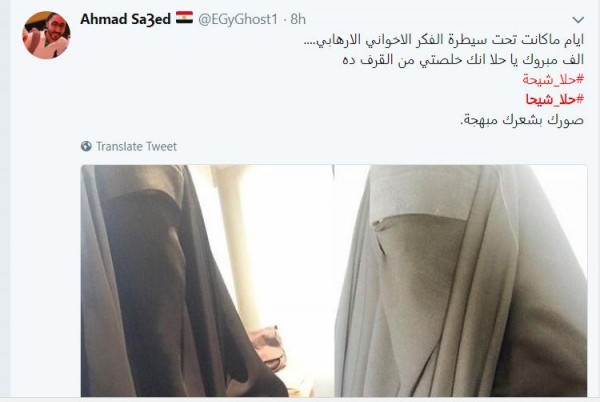The height and width of the screenshot is (402, 600).
Task: Click Translate Tweet
Action: click(136, 146)
